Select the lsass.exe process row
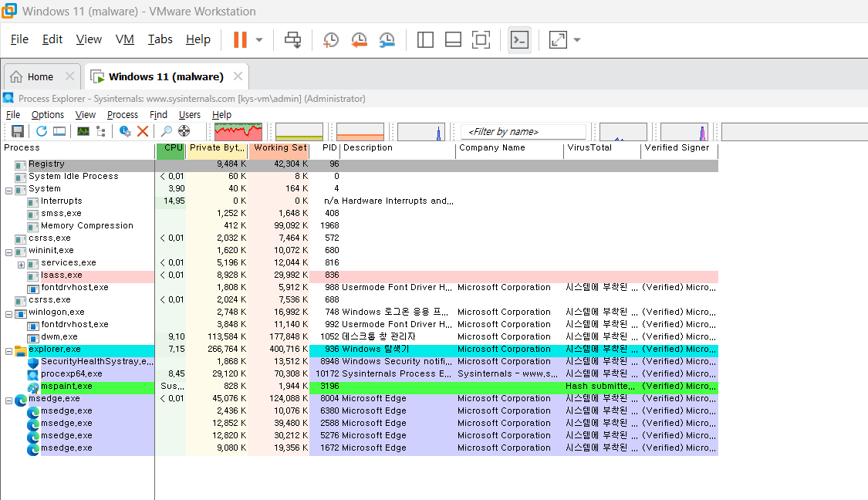This screenshot has width=868, height=500. click(x=360, y=275)
